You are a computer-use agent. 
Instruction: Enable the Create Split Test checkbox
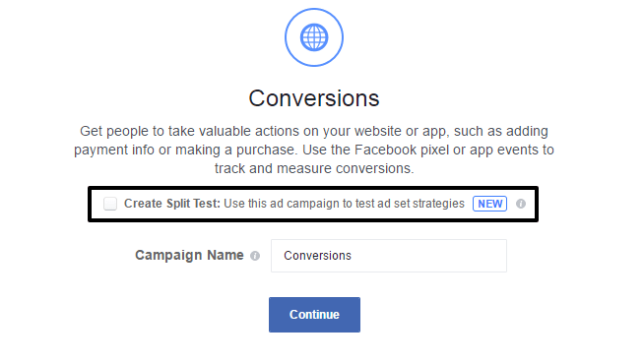[x=110, y=204]
